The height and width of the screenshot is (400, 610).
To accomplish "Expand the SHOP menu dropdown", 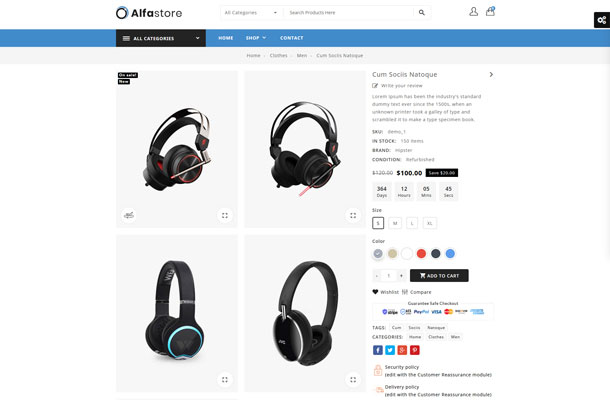I will click(x=256, y=38).
